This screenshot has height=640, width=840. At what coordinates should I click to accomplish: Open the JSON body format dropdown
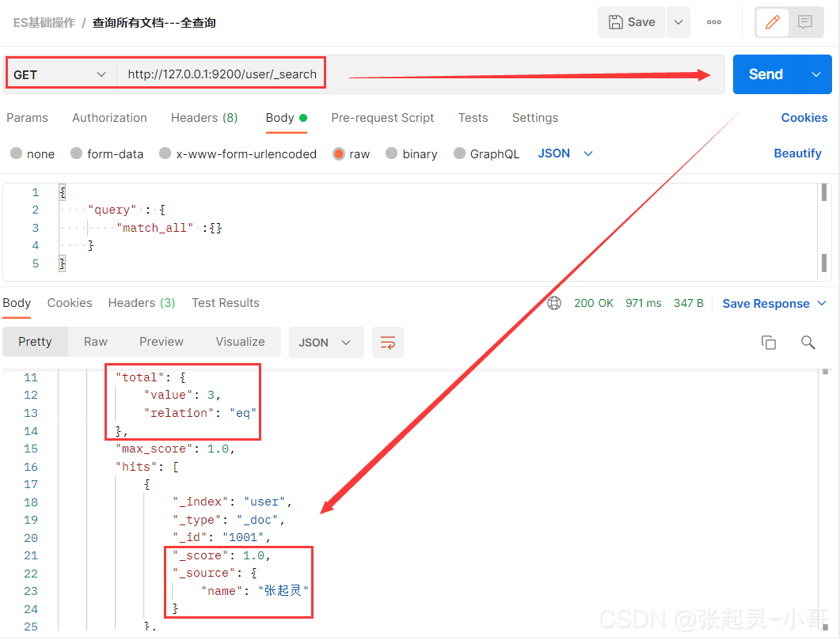(564, 153)
